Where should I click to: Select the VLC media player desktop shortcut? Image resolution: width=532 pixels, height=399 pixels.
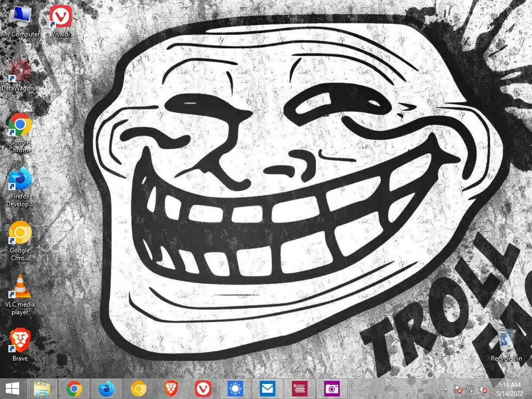[20, 295]
